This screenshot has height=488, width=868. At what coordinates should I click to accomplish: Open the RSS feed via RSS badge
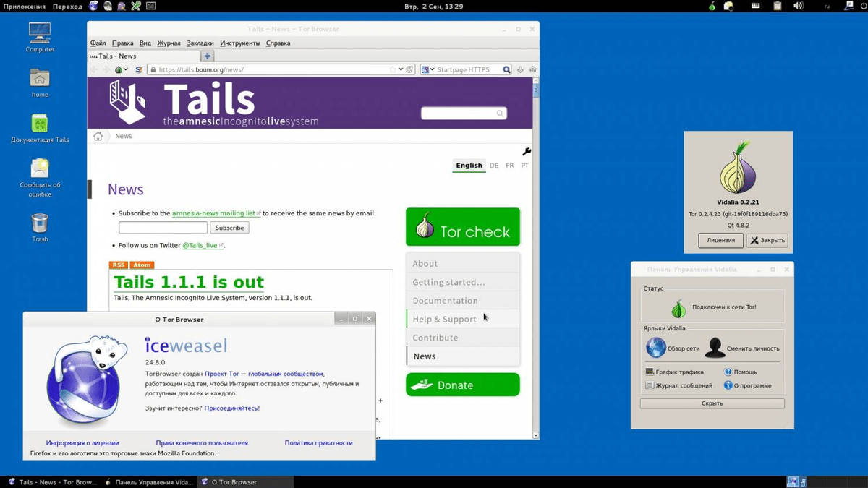pyautogui.click(x=118, y=265)
